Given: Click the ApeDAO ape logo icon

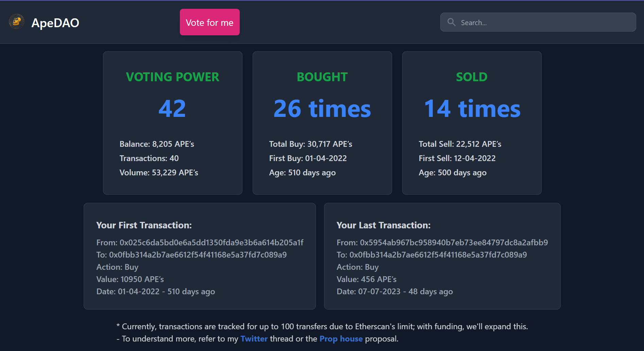Looking at the screenshot, I should click(x=16, y=22).
